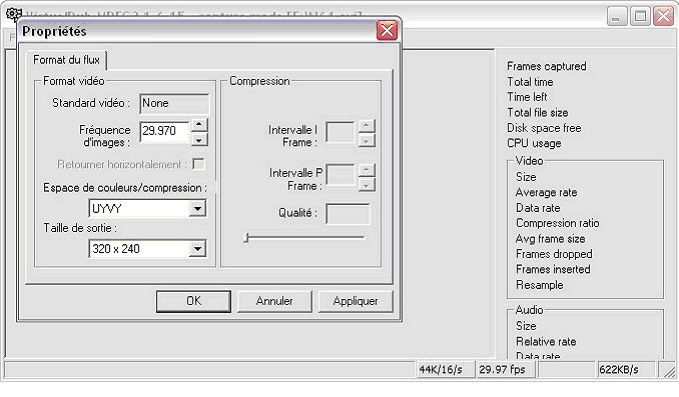Close the Propriétés dialog with red X
The image size is (679, 397).
pos(387,30)
